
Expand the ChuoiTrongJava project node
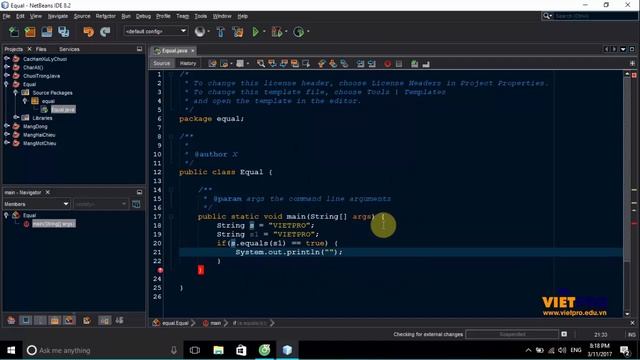[7, 76]
